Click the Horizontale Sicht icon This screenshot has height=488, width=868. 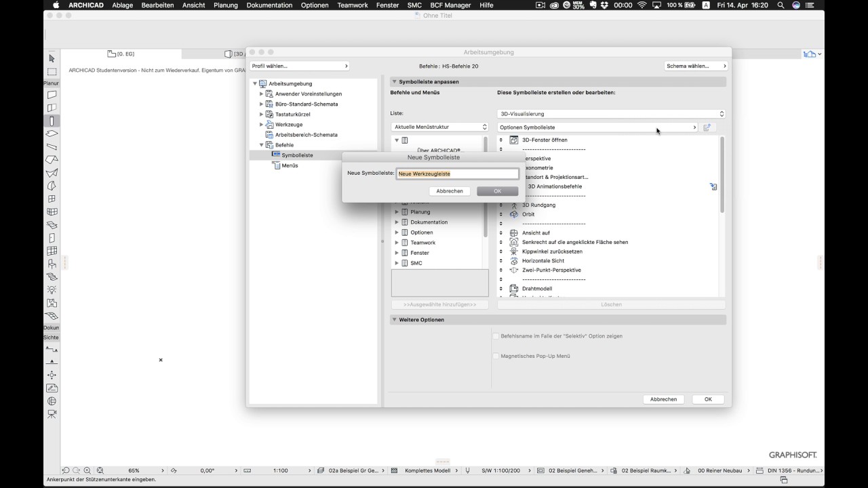coord(514,261)
